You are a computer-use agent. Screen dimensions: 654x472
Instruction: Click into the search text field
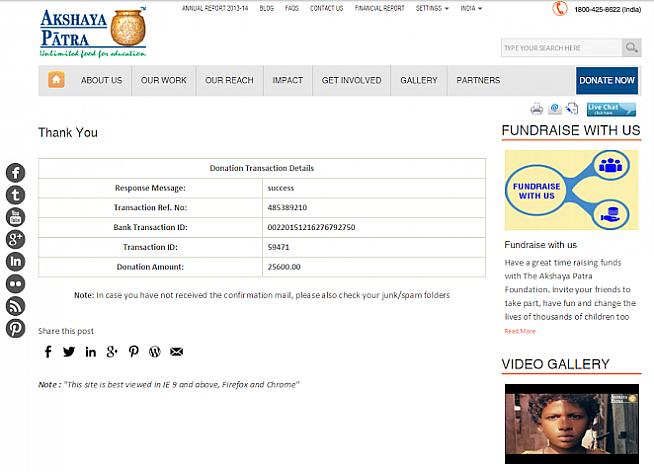point(560,48)
